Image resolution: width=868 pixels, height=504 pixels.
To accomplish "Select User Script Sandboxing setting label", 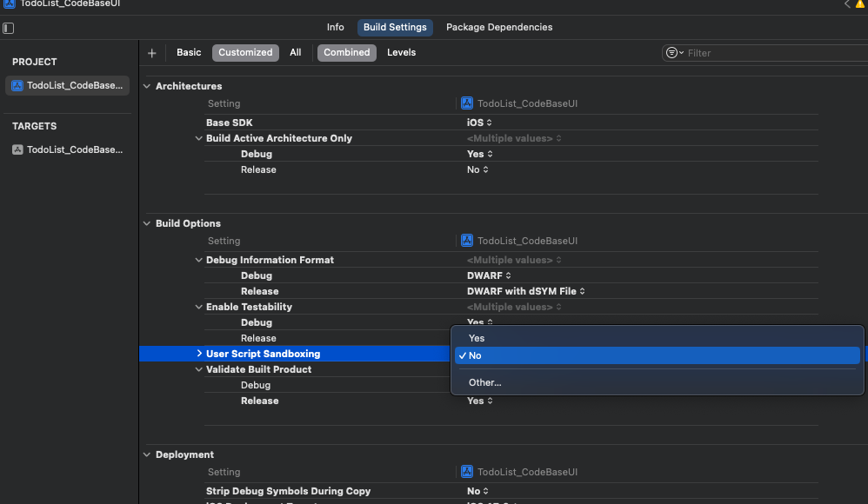I will pyautogui.click(x=263, y=354).
